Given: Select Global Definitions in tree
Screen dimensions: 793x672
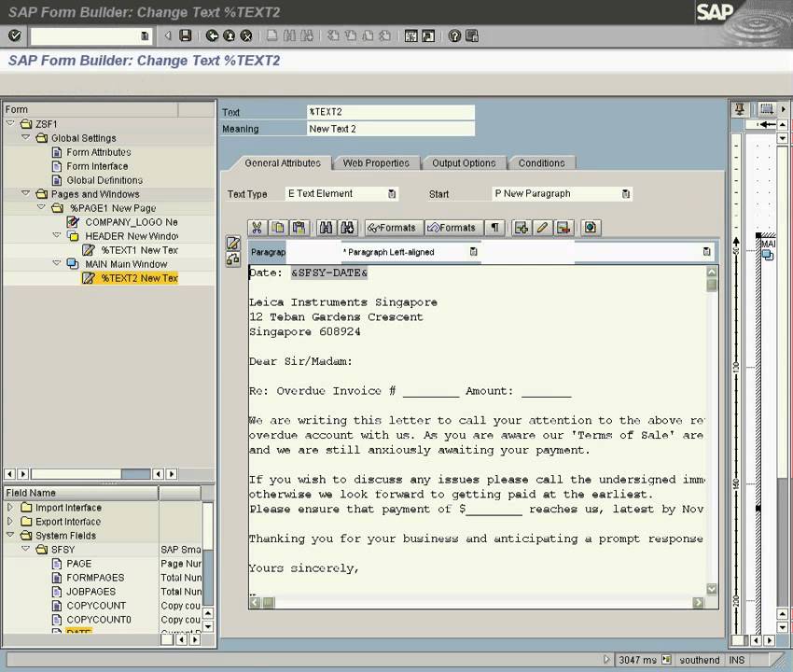Looking at the screenshot, I should (x=104, y=180).
